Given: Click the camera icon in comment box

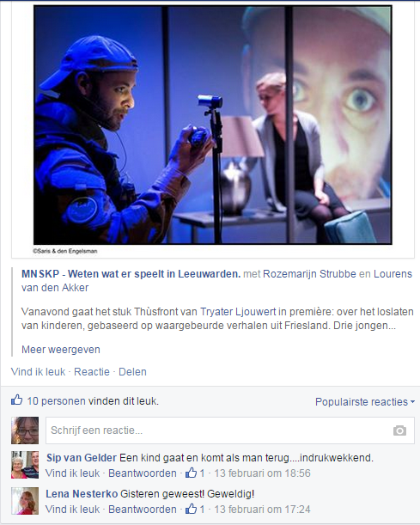Looking at the screenshot, I should pos(399,430).
